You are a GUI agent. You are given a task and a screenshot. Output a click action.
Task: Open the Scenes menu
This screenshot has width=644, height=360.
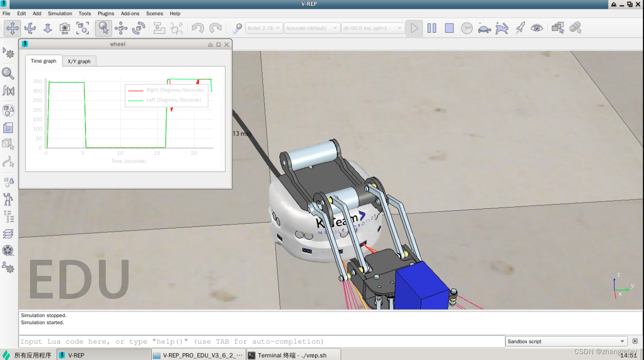[155, 13]
